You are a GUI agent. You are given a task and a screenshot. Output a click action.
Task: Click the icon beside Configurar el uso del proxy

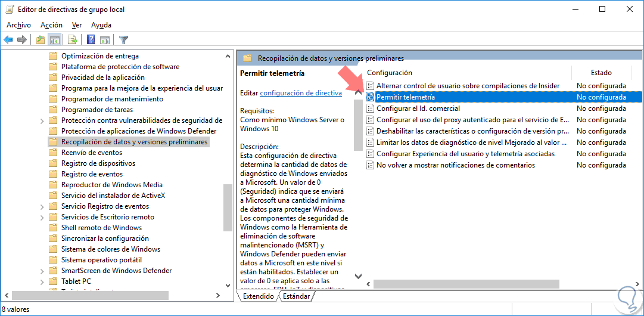click(371, 120)
